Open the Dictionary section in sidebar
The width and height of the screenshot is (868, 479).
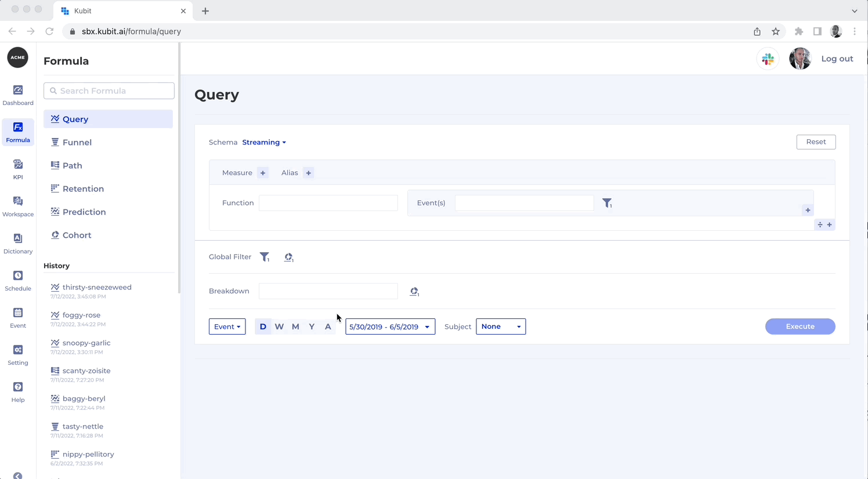click(18, 244)
